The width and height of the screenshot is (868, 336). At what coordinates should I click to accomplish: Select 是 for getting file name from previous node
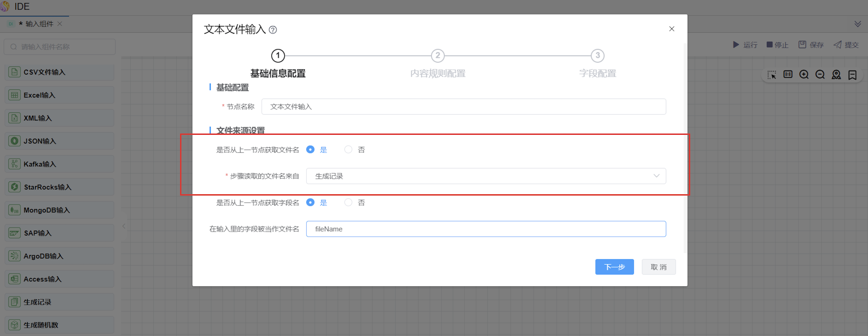coord(310,149)
